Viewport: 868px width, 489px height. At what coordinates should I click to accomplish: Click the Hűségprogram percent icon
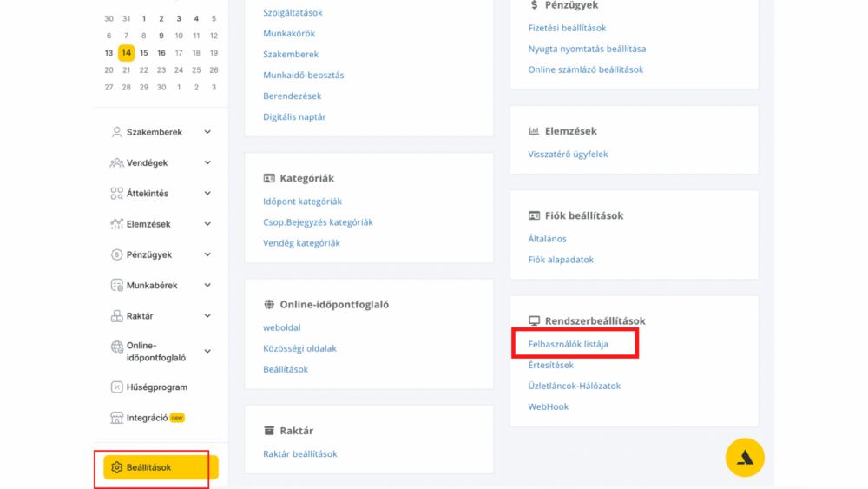[116, 387]
